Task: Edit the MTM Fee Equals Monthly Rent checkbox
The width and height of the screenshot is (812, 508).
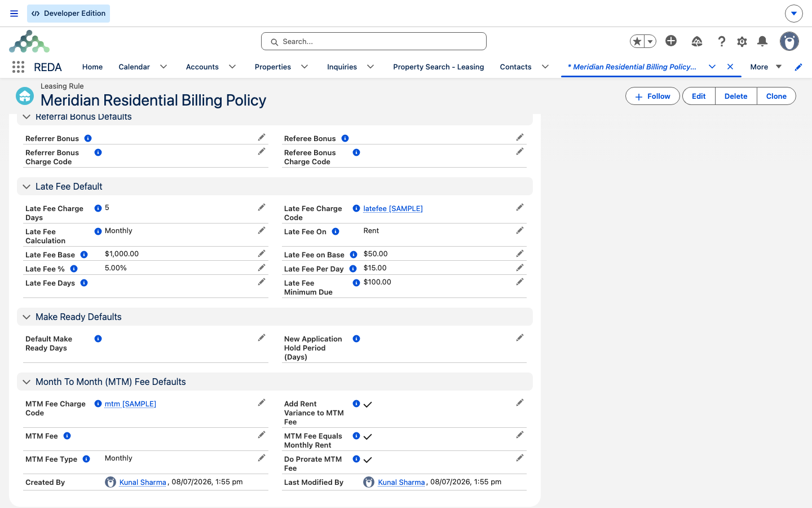Action: 520,435
